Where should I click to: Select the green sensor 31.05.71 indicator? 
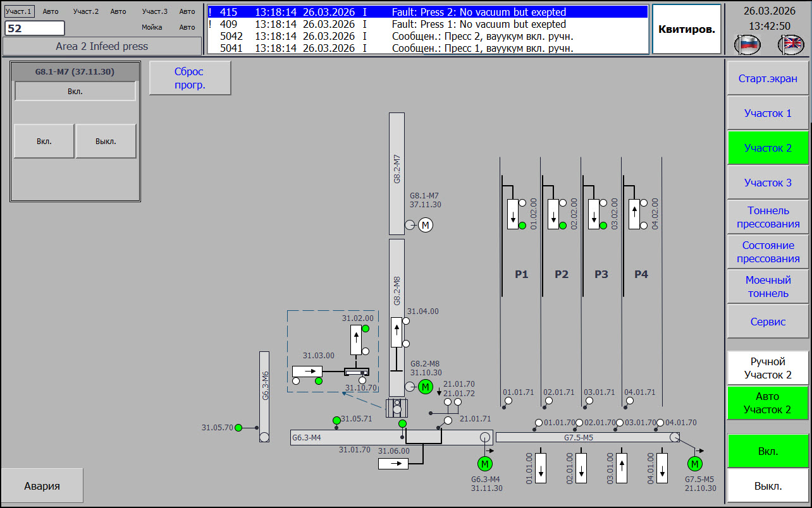336,420
